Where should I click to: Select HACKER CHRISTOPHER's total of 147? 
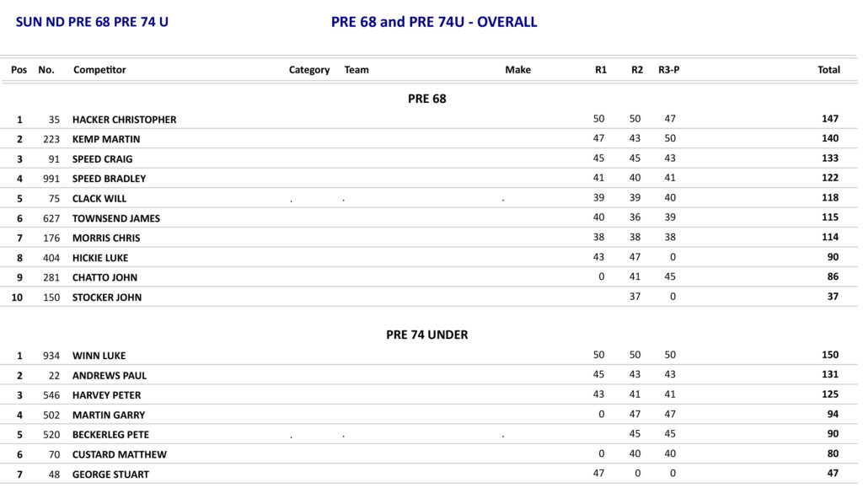tap(829, 120)
